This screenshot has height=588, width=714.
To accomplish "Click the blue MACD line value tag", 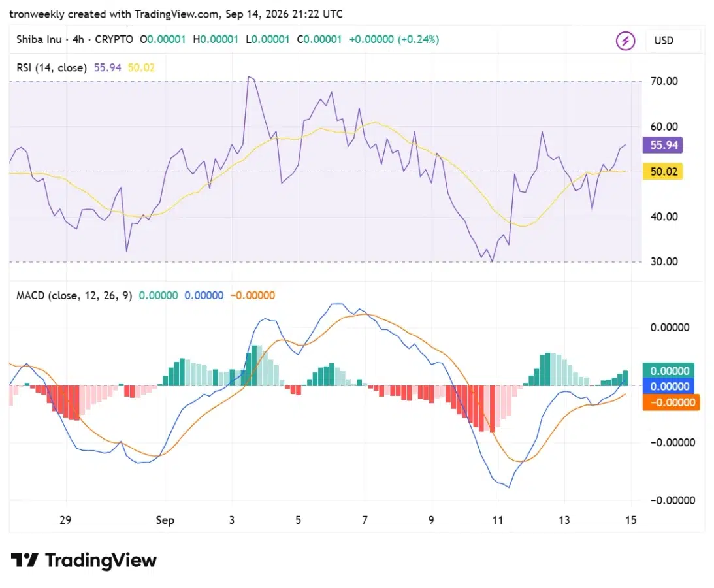I will [668, 386].
